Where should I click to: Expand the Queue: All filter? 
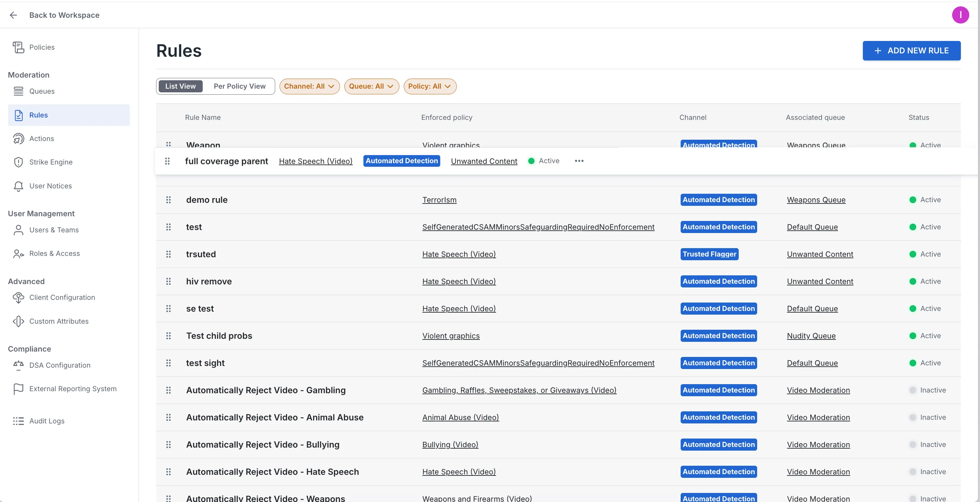coord(371,86)
